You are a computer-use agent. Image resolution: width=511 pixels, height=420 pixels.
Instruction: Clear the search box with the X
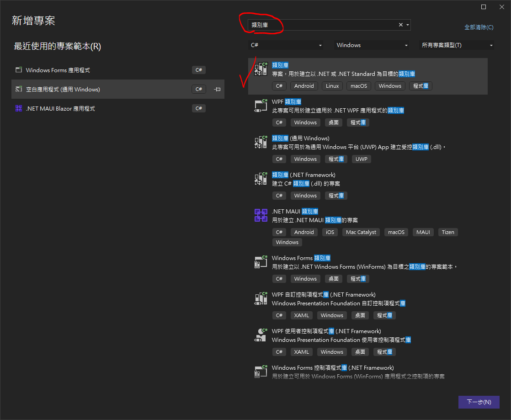pos(400,25)
